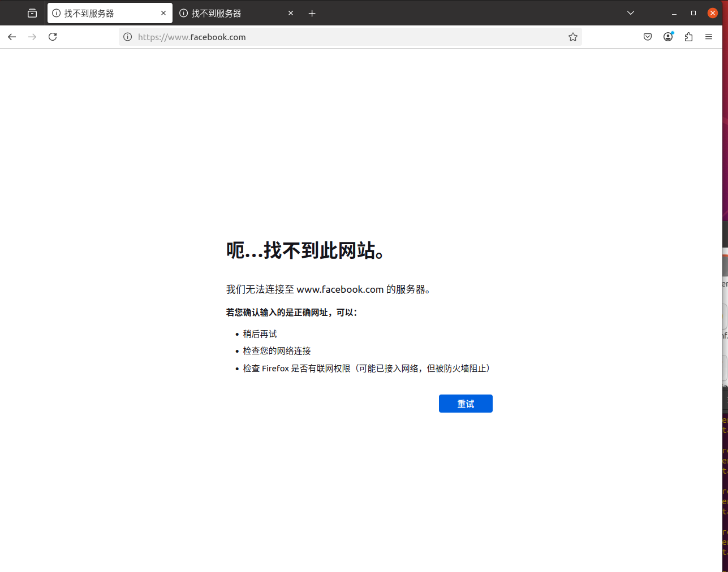Open the Firefox application menu
728x572 pixels.
[708, 37]
